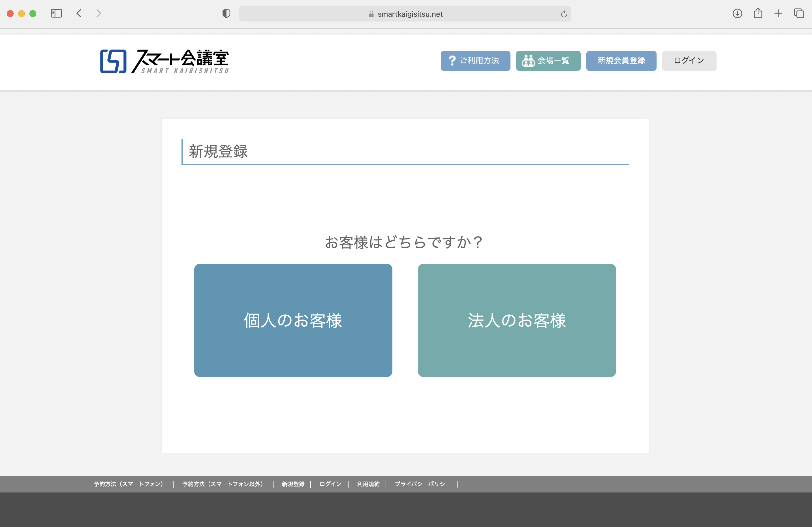Reload the page with the refresh icon
812x527 pixels.
click(564, 14)
